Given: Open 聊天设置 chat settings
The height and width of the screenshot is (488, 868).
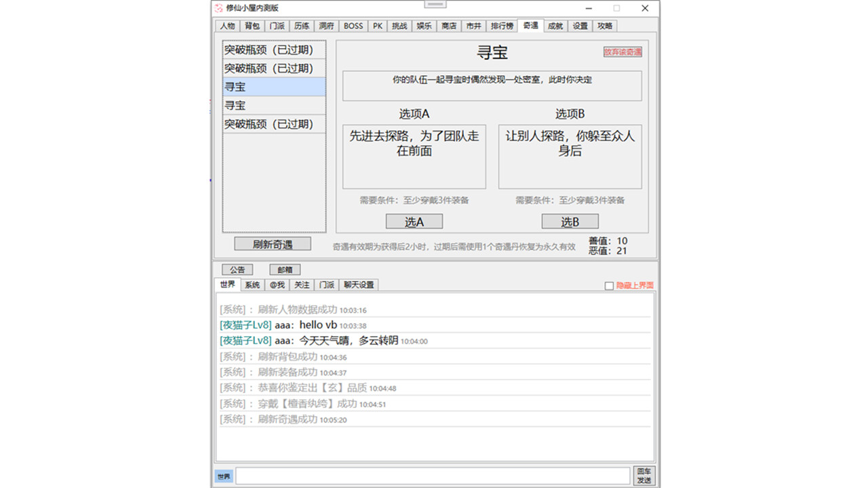Looking at the screenshot, I should click(358, 285).
